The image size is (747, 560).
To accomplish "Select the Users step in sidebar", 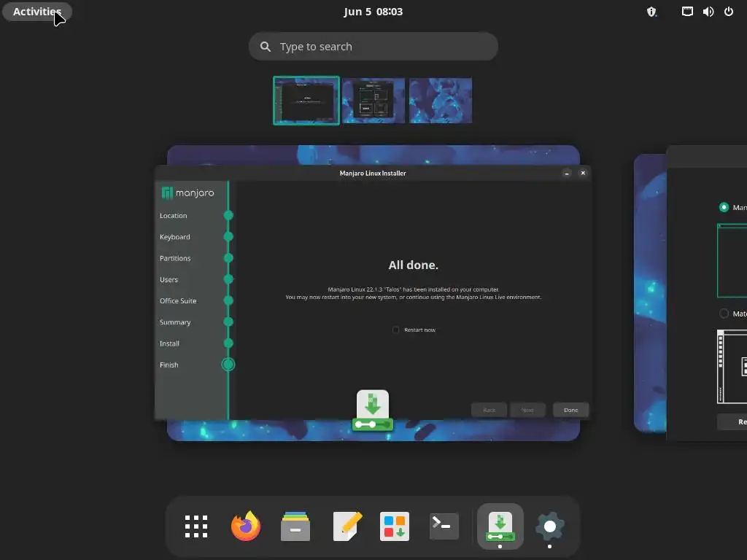I will pos(169,279).
